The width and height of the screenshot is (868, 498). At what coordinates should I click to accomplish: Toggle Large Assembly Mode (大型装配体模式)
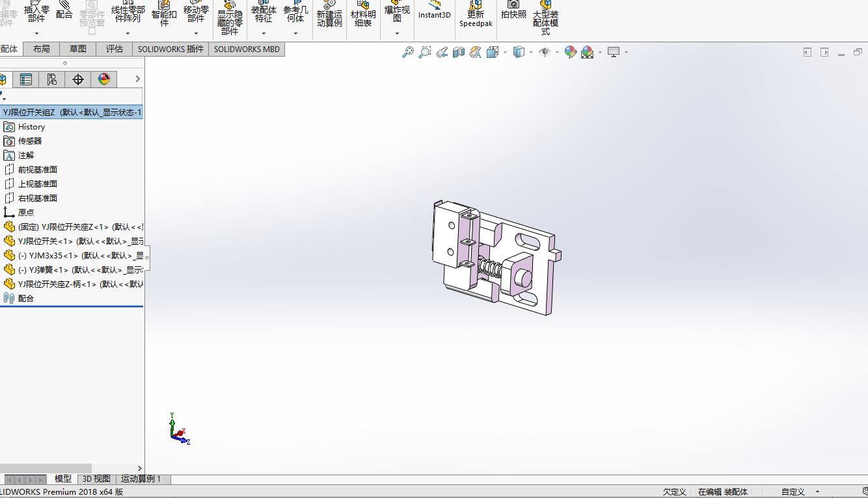pyautogui.click(x=545, y=18)
